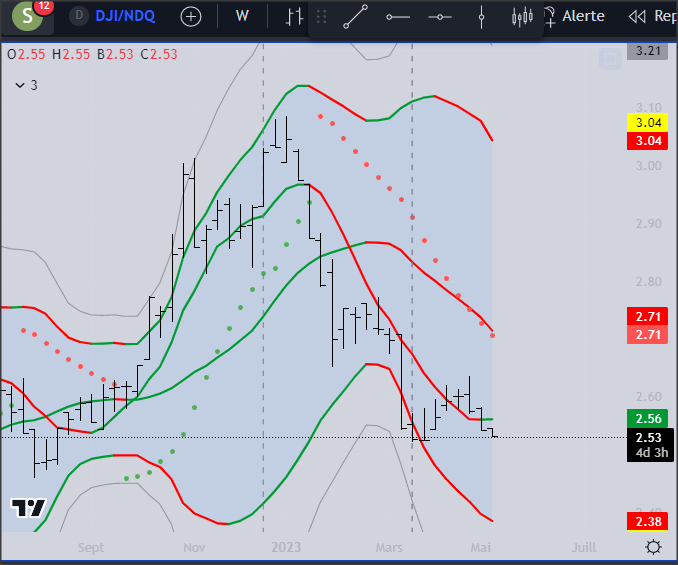678x565 pixels.
Task: Click the 2.80 price axis level
Action: click(649, 281)
